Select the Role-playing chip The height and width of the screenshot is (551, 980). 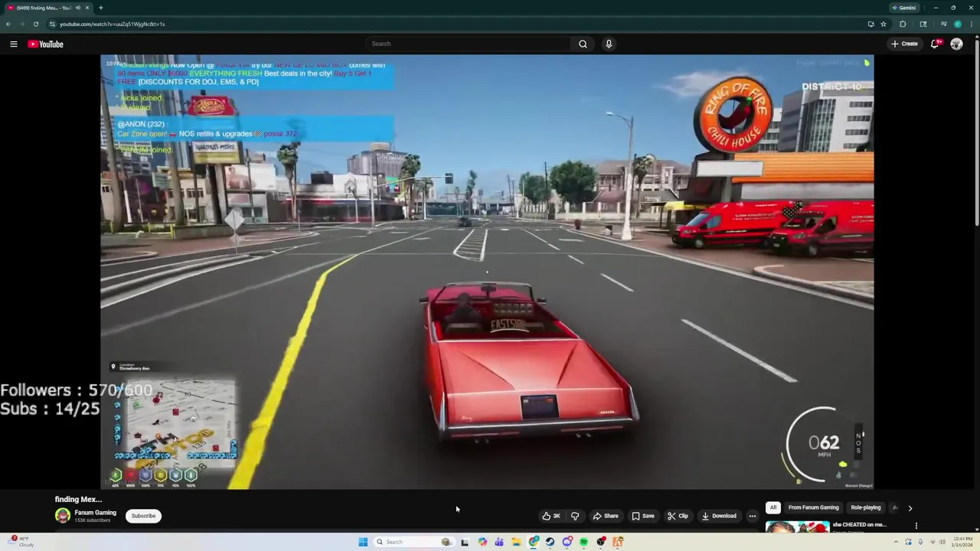pyautogui.click(x=866, y=507)
